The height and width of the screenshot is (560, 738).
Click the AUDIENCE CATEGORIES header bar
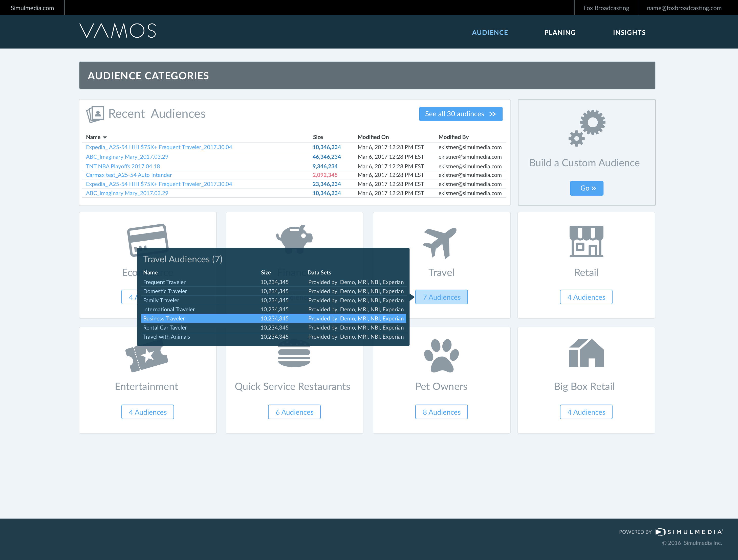pos(367,75)
